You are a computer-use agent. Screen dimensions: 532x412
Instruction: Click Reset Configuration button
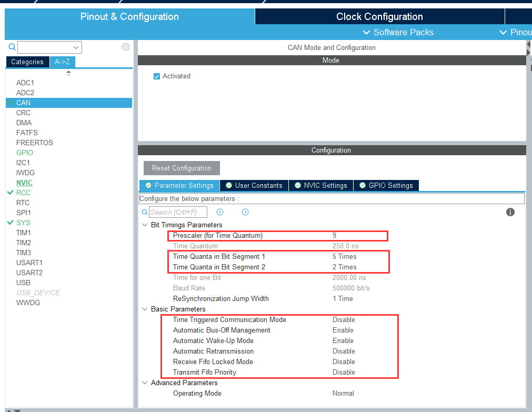point(182,168)
